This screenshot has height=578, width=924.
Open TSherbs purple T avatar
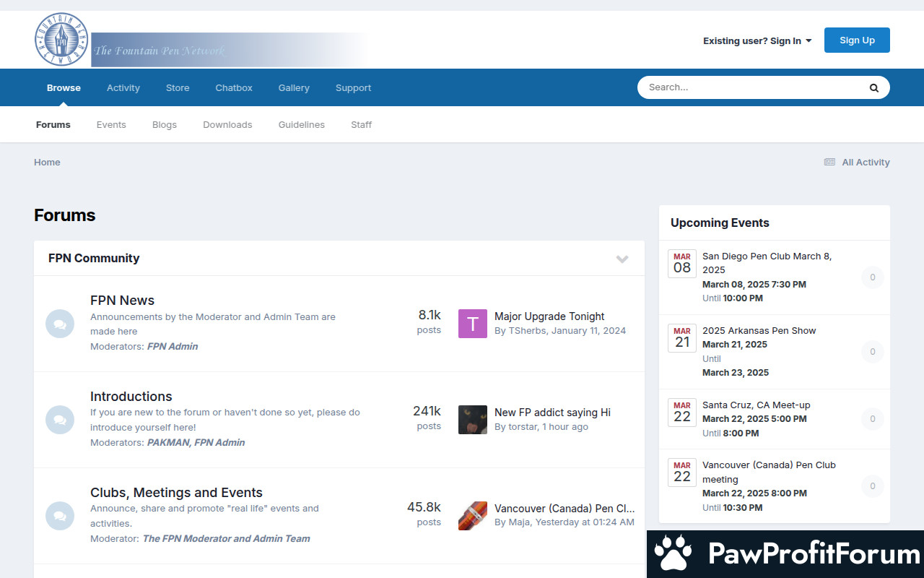(473, 324)
